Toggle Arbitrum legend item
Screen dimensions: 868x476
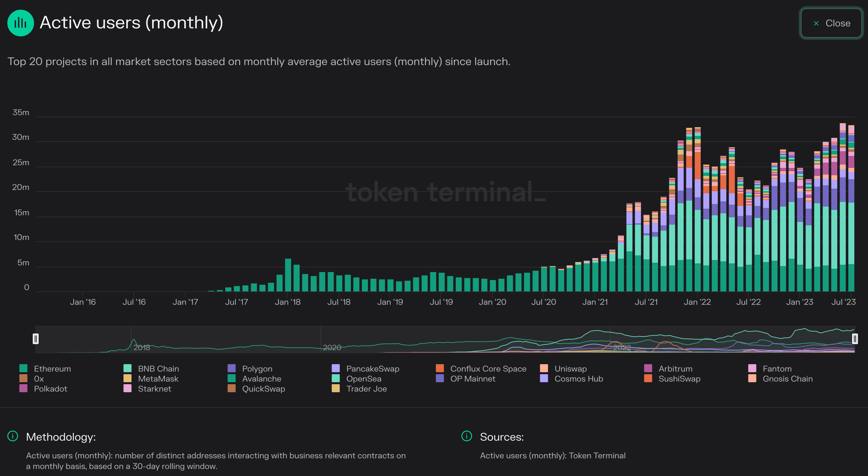tap(675, 369)
